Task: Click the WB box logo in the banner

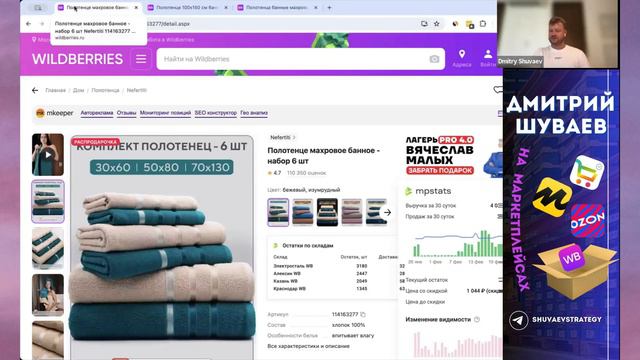Action: (571, 258)
